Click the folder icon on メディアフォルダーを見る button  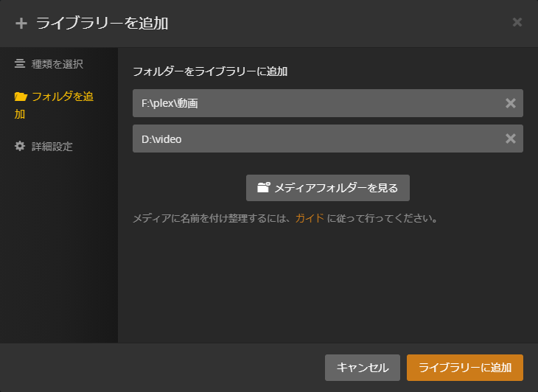click(x=264, y=188)
